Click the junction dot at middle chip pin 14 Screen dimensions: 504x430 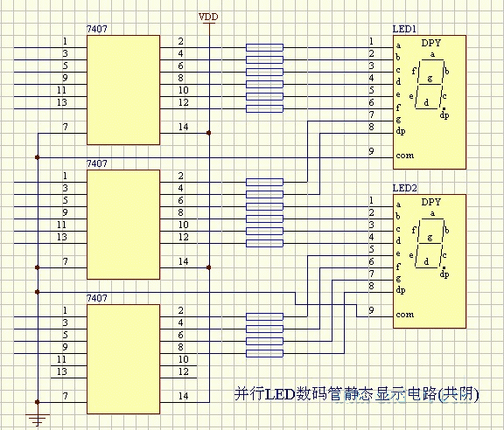click(209, 267)
